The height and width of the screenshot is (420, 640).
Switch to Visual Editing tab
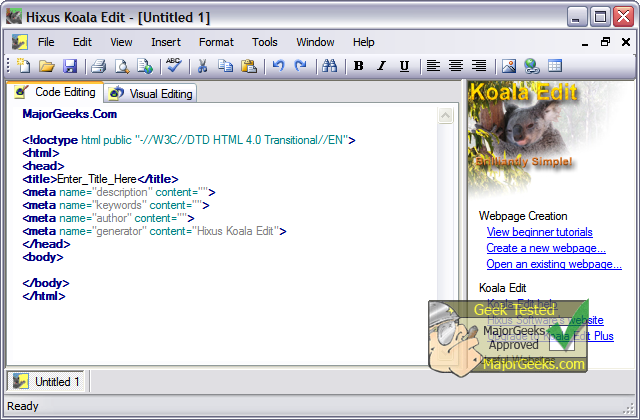pyautogui.click(x=151, y=94)
